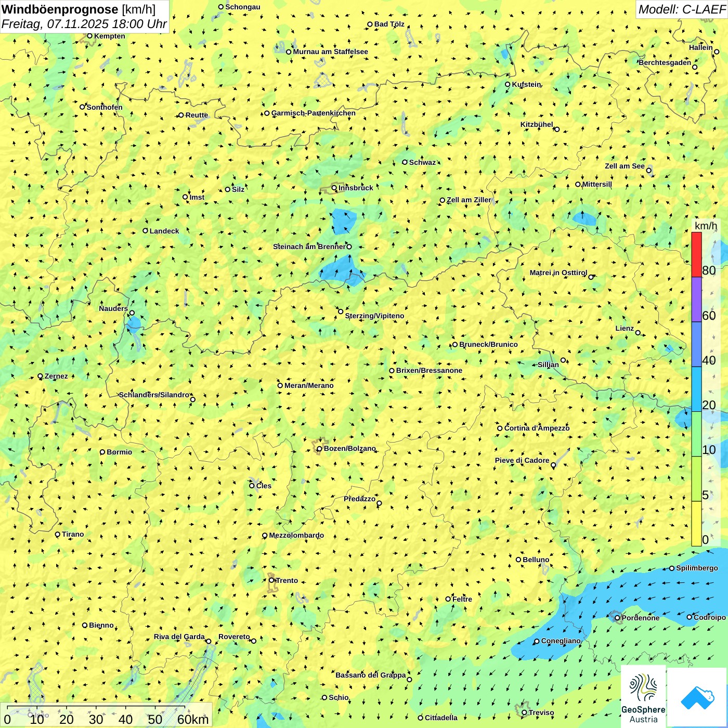Click the Zell am Ziller label
This screenshot has width=728, height=728.
click(x=469, y=200)
